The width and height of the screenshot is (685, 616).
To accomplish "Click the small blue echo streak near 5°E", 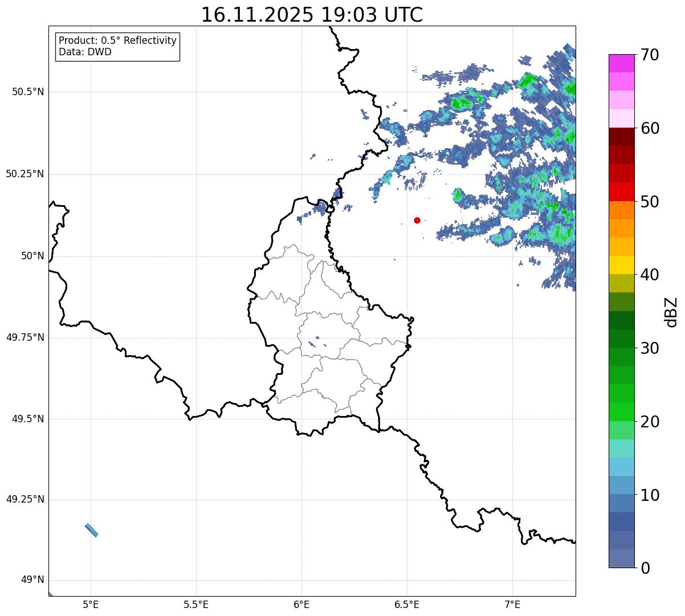I will 92,530.
